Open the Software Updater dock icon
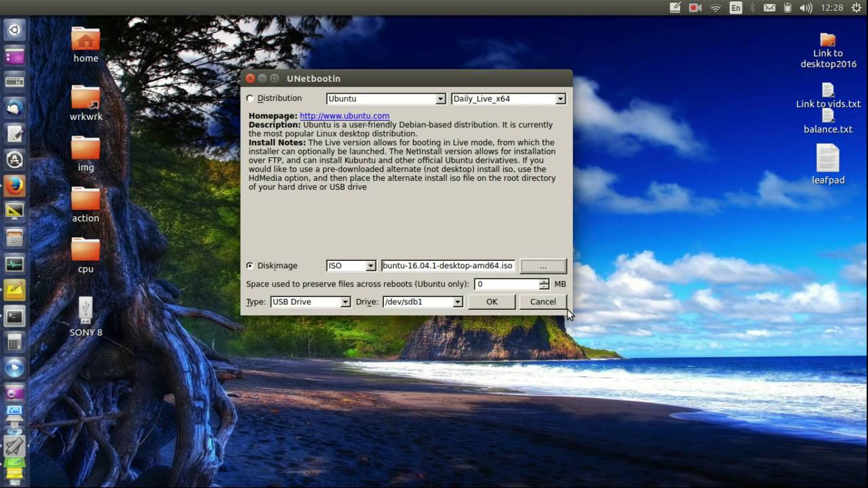Image resolution: width=868 pixels, height=488 pixels. pos(15,159)
